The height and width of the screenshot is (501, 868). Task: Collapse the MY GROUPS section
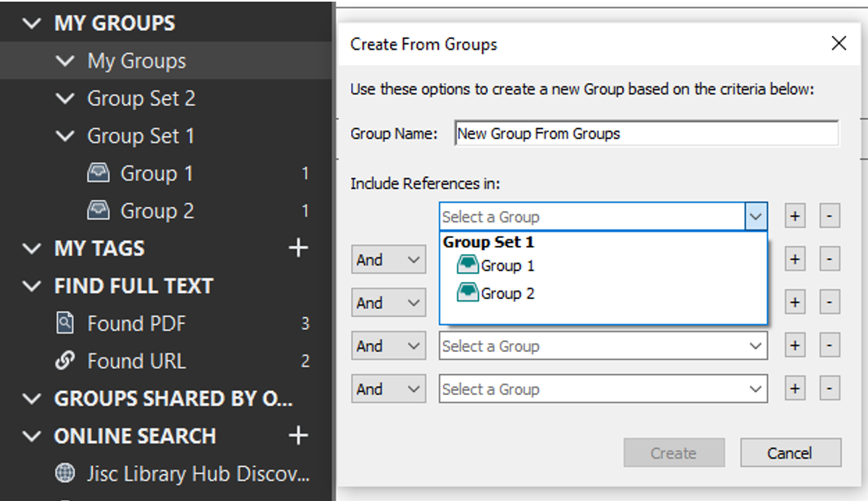point(32,24)
